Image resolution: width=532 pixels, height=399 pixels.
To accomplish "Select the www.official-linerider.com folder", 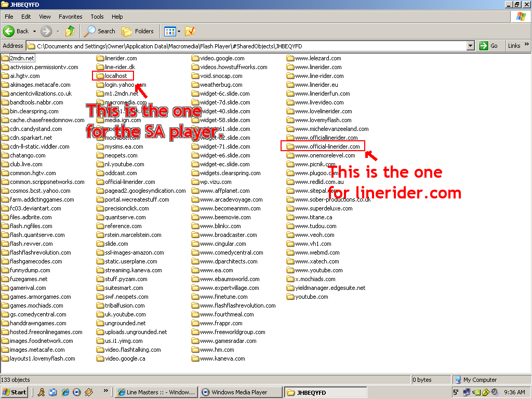I will (x=323, y=147).
